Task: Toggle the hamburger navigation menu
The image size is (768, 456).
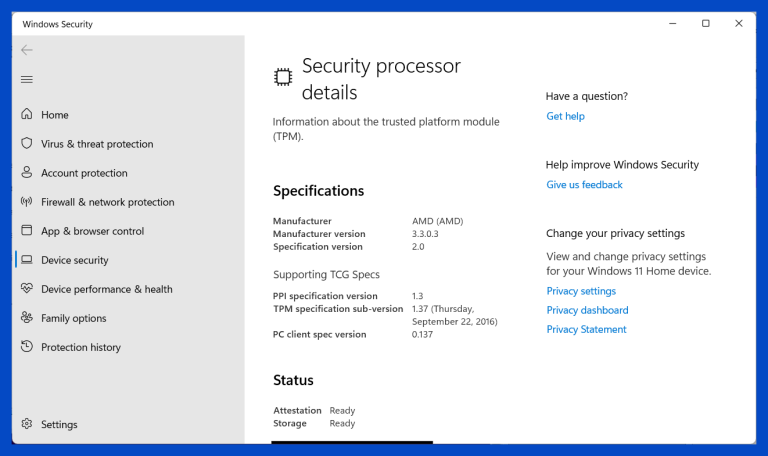Action: 27,79
